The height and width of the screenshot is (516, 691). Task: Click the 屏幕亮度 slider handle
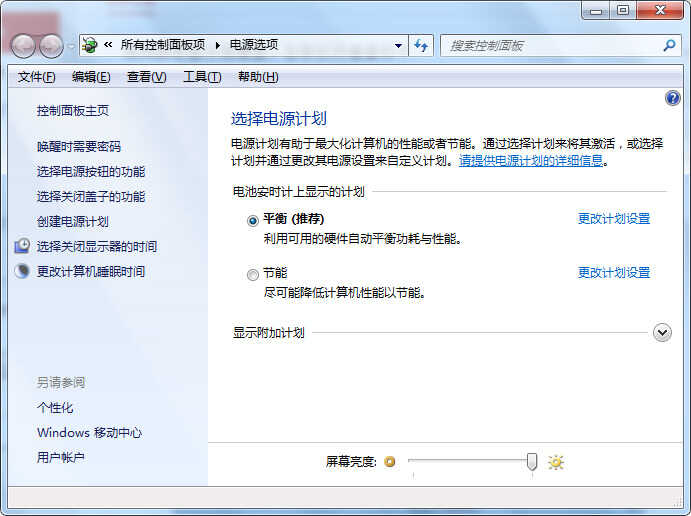coord(532,461)
